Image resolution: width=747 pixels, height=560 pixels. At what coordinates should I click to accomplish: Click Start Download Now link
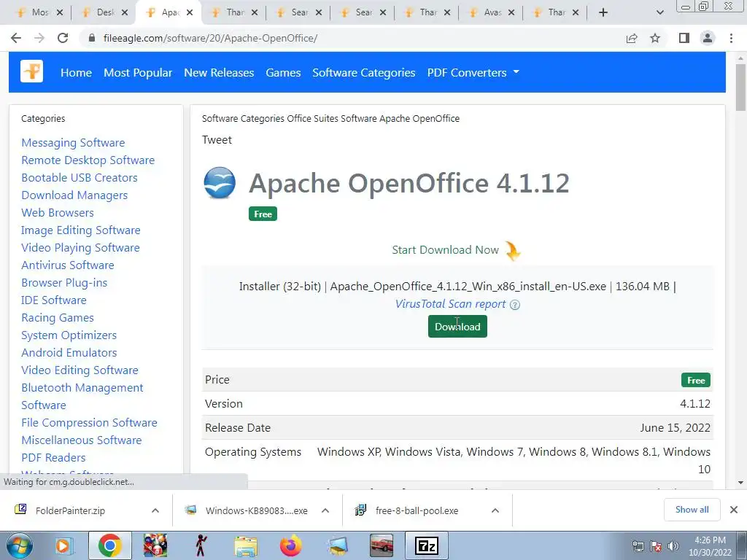point(445,249)
